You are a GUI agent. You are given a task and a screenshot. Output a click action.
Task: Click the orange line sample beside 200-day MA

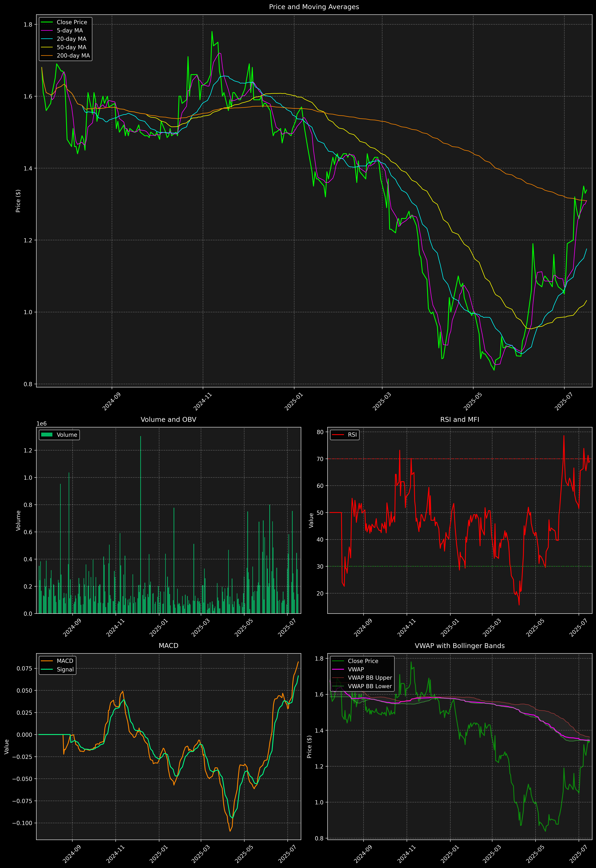click(x=47, y=56)
